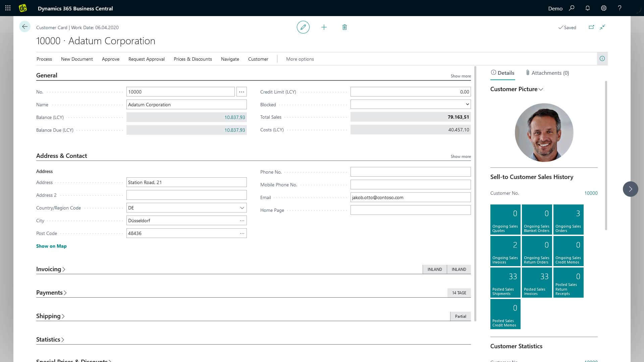The width and height of the screenshot is (644, 362).
Task: Toggle the FactBox info pane icon
Action: click(602, 59)
